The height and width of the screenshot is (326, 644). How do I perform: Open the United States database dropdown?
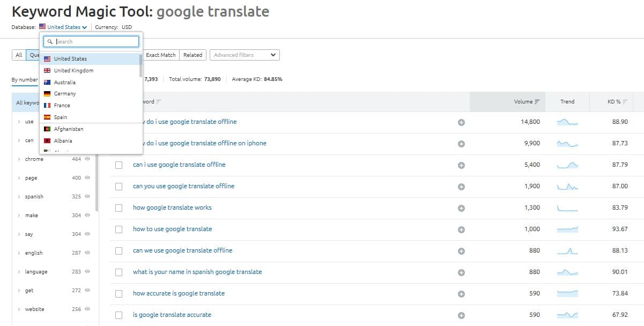point(63,27)
